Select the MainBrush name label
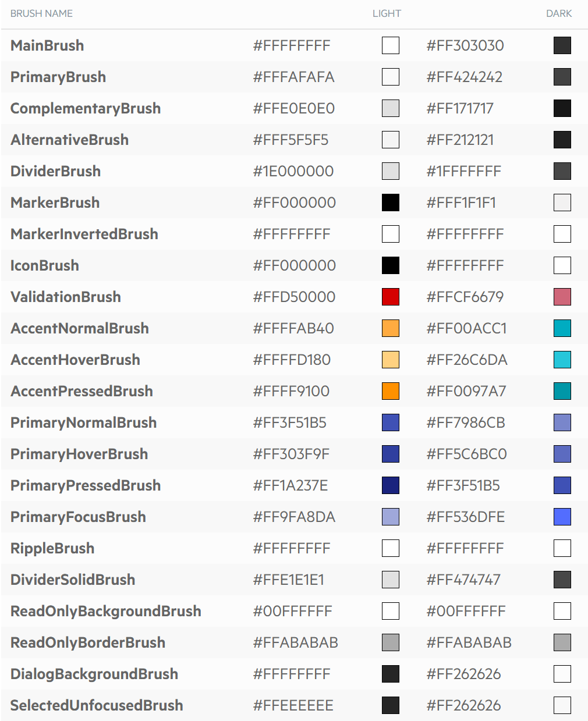Image resolution: width=588 pixels, height=721 pixels. pos(47,45)
